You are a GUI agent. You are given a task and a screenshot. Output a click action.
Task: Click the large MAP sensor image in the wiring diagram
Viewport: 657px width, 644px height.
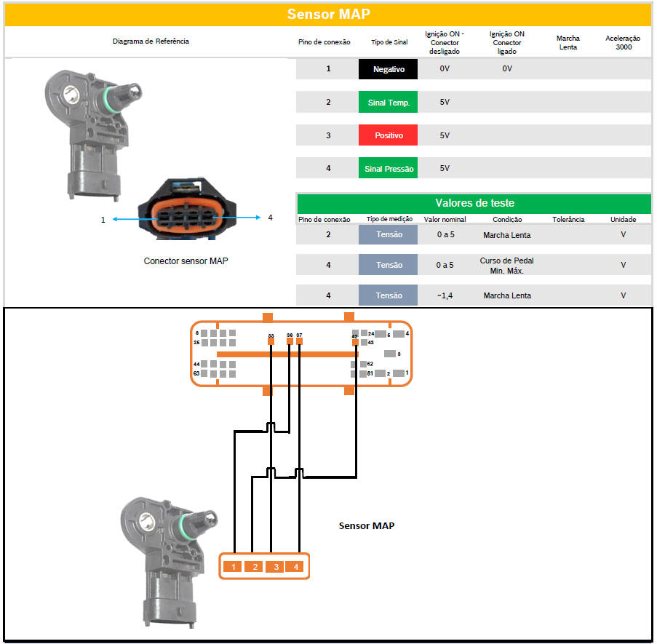pos(167,559)
